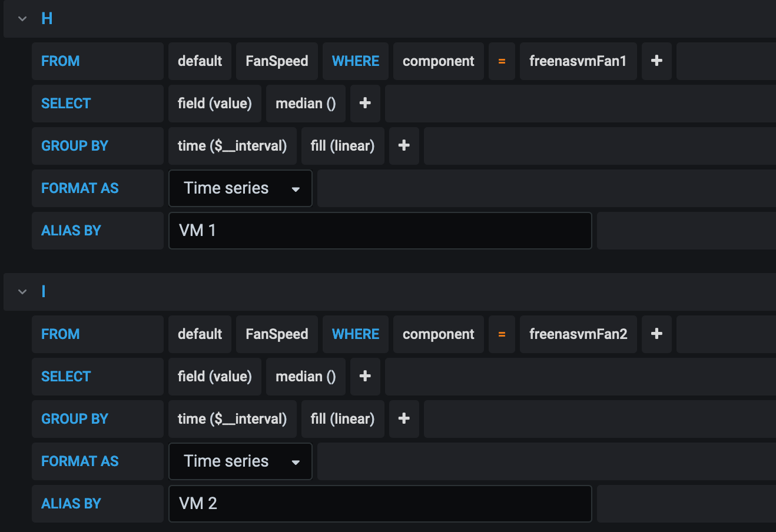776x532 pixels.
Task: Select the default retention policy in query I
Action: tap(200, 334)
